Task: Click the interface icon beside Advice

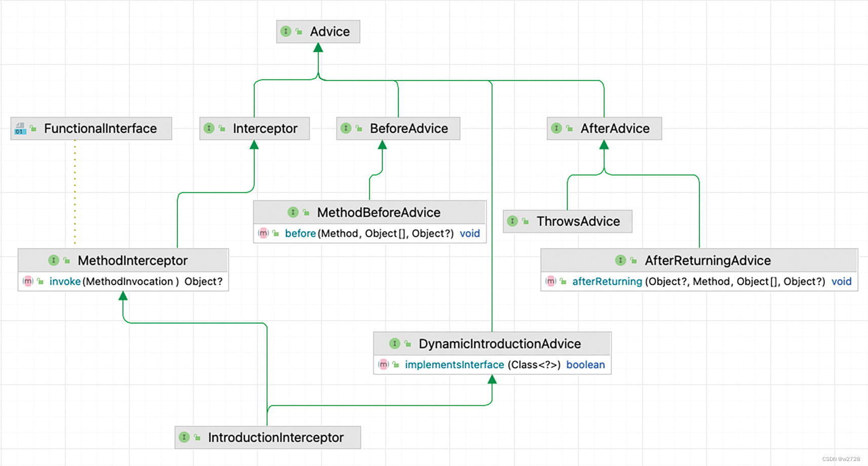Action: point(285,31)
